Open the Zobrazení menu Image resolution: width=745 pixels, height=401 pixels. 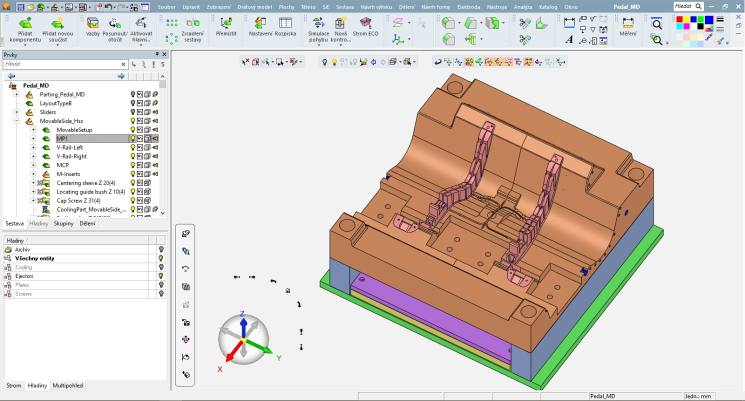218,5
